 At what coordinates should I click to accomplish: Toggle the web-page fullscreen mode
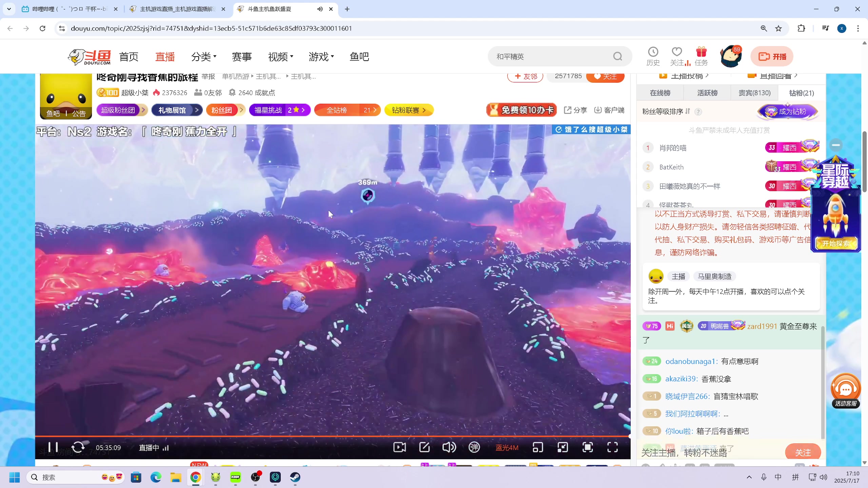(588, 447)
